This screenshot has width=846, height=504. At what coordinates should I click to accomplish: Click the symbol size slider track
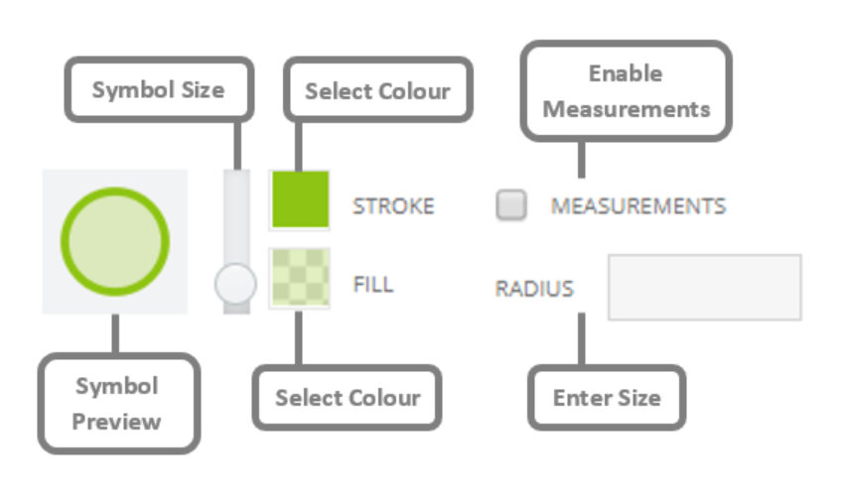tap(237, 241)
